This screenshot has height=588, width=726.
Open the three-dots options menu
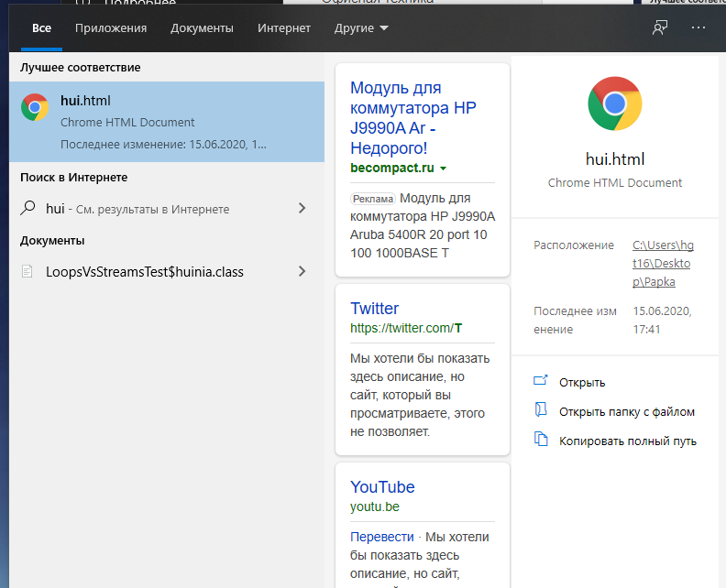click(698, 27)
